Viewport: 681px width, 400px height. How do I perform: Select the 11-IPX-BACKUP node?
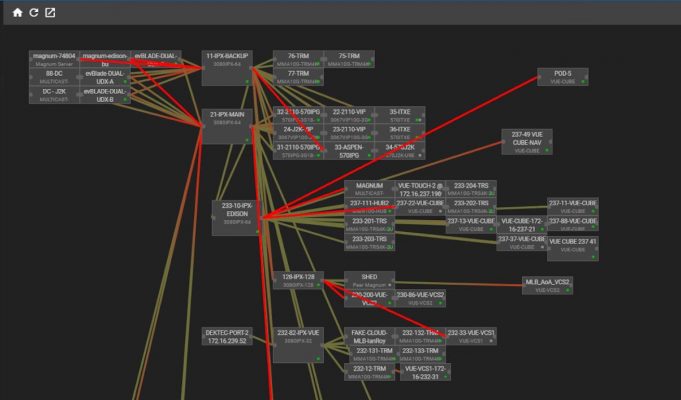[227, 68]
